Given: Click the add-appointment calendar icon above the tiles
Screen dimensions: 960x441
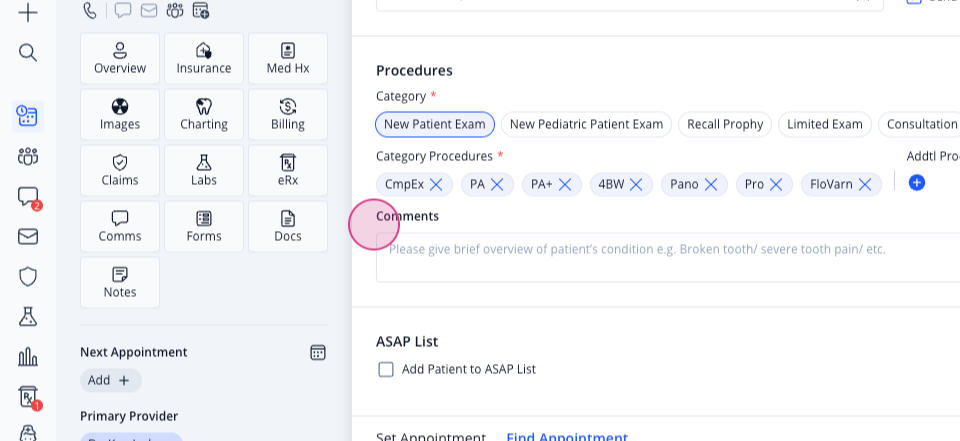Looking at the screenshot, I should [201, 10].
